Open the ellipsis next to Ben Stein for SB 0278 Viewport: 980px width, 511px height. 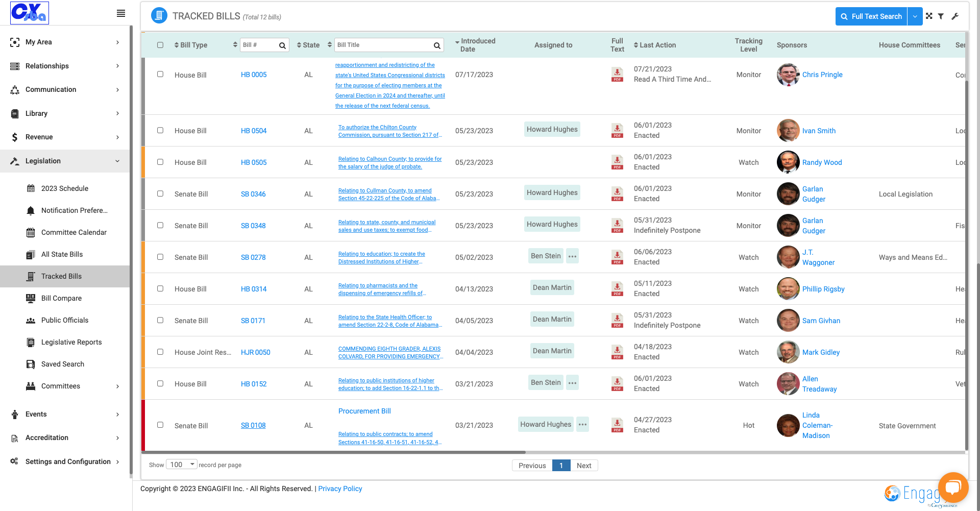point(573,256)
